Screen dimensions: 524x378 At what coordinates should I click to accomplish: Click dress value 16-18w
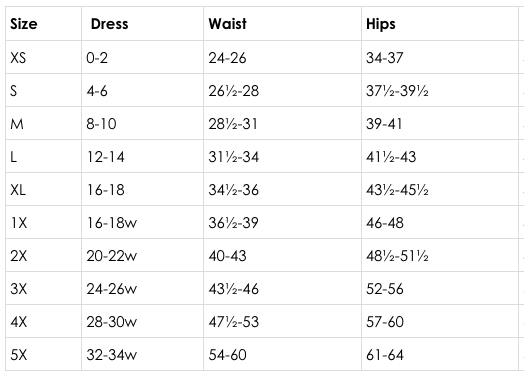[112, 223]
